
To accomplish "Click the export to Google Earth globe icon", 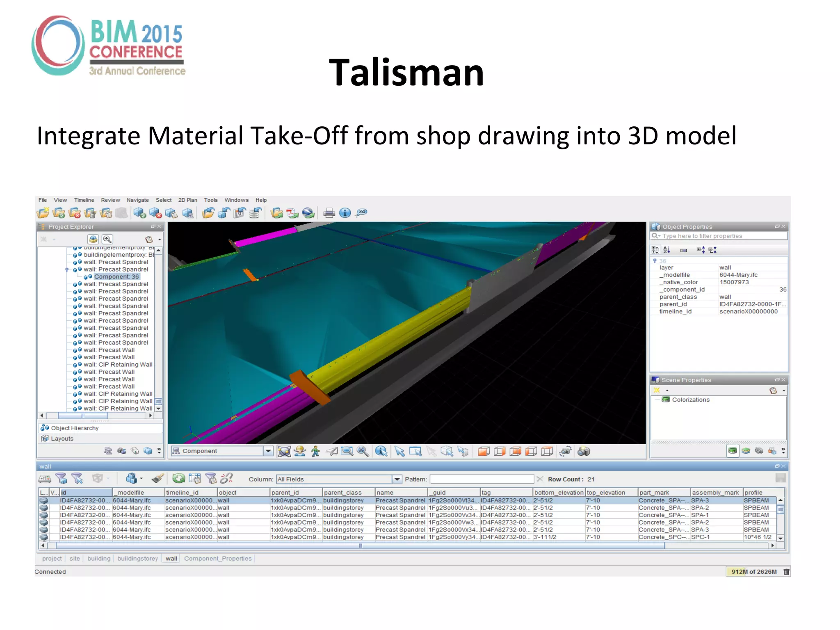I will [x=308, y=213].
